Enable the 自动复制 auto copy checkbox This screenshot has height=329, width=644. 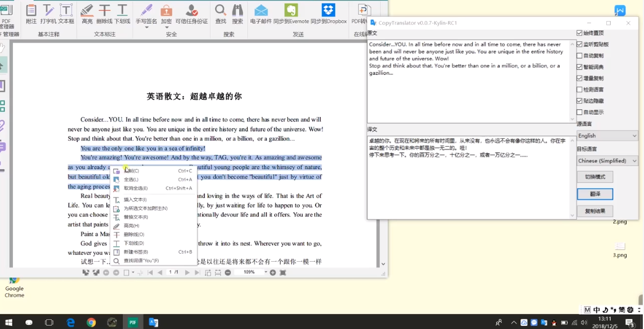coord(580,56)
